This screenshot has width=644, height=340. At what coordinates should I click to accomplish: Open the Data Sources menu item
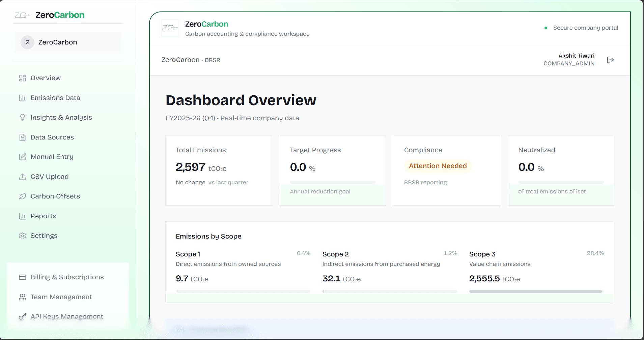pos(52,137)
